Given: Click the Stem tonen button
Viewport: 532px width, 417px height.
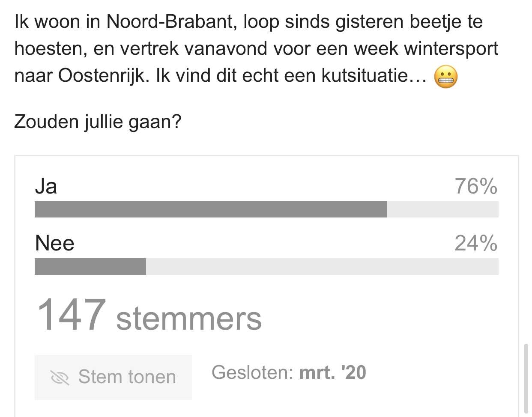Looking at the screenshot, I should pyautogui.click(x=113, y=377).
